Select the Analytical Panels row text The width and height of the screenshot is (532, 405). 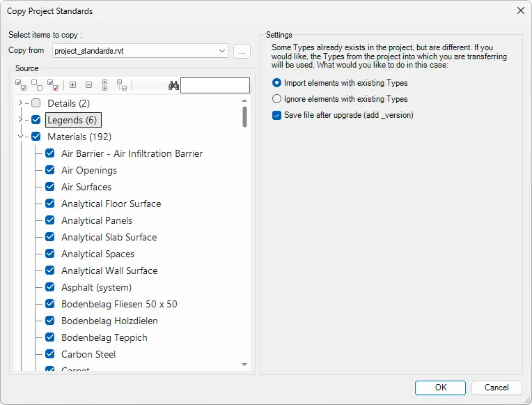click(x=97, y=220)
